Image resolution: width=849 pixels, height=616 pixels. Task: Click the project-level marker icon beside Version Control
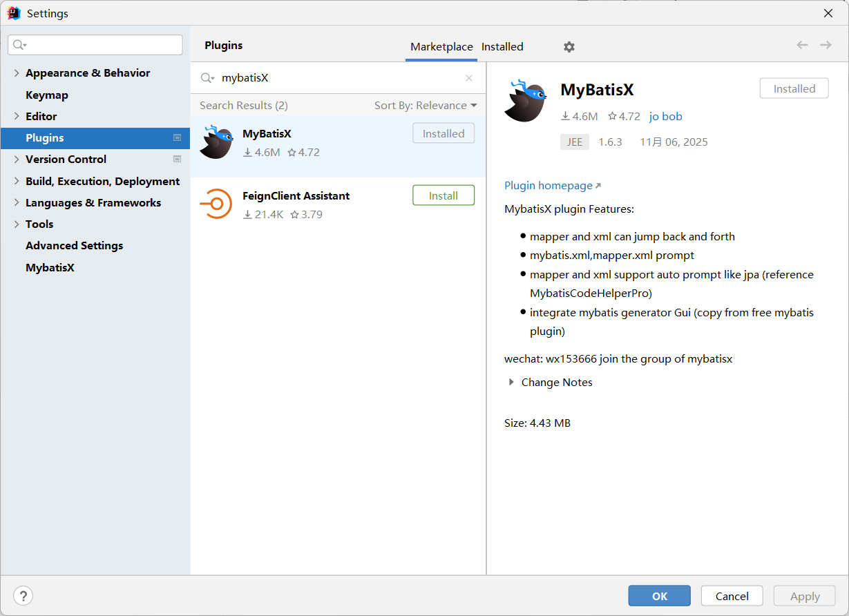click(x=177, y=160)
